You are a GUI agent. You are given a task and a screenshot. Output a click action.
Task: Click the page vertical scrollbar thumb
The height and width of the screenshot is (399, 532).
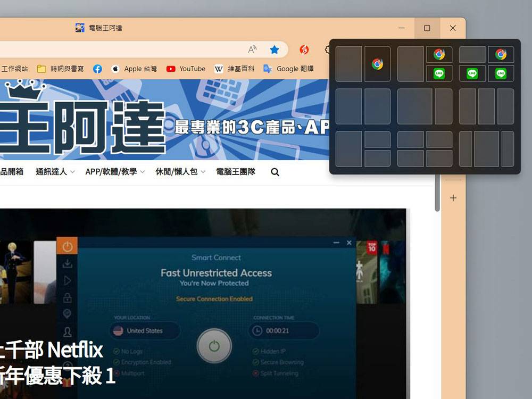437,193
